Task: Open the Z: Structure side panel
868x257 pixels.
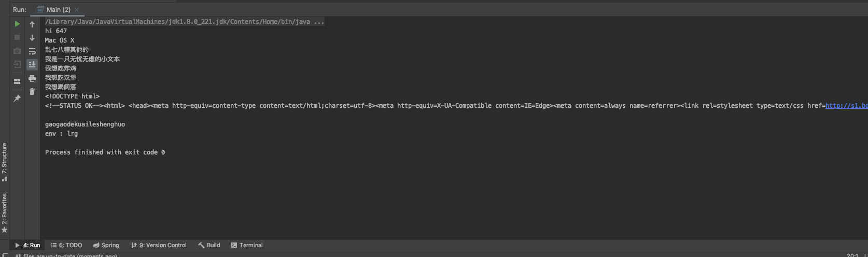Action: click(x=5, y=162)
